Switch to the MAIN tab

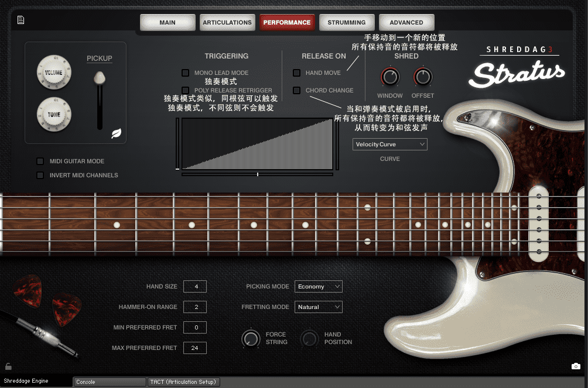click(x=167, y=22)
